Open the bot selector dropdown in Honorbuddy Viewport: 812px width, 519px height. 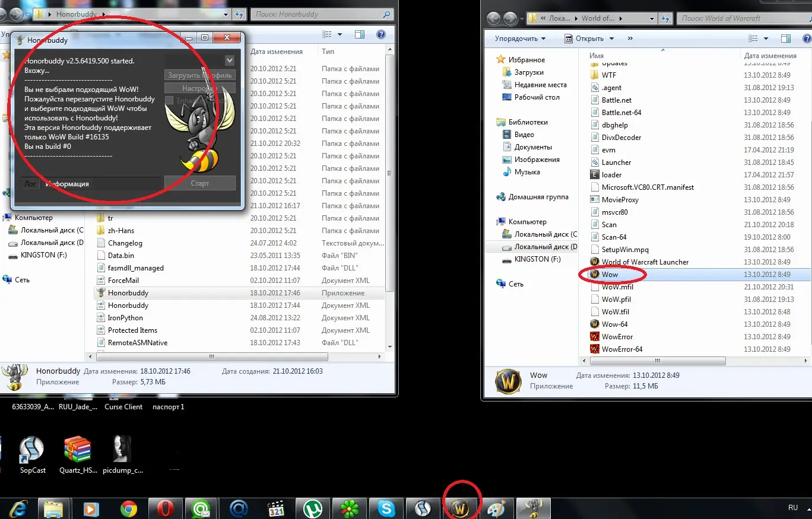tap(230, 61)
